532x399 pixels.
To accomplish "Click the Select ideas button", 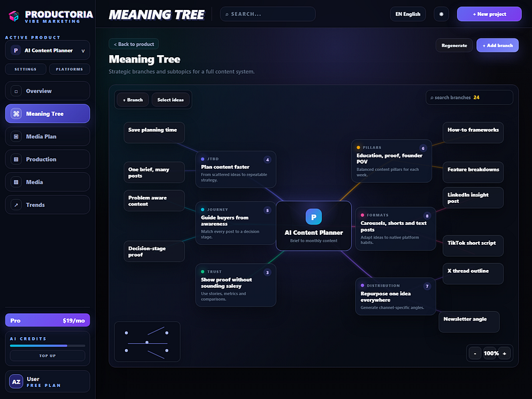I will (x=170, y=100).
